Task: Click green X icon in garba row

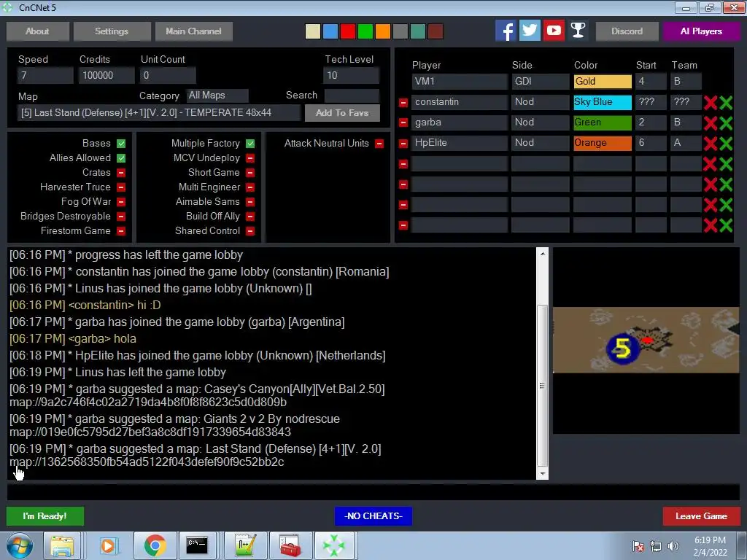Action: coord(726,122)
